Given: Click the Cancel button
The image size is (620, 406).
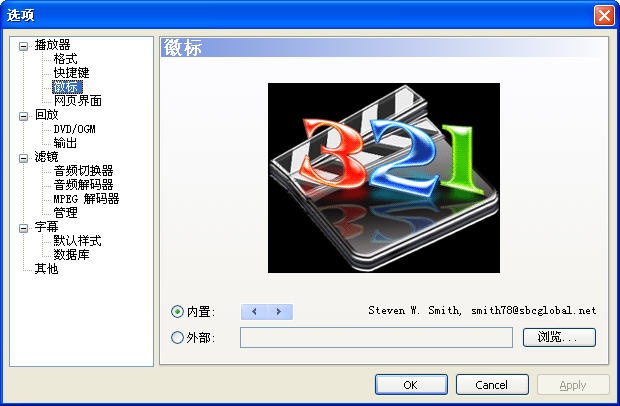Looking at the screenshot, I should click(492, 385).
